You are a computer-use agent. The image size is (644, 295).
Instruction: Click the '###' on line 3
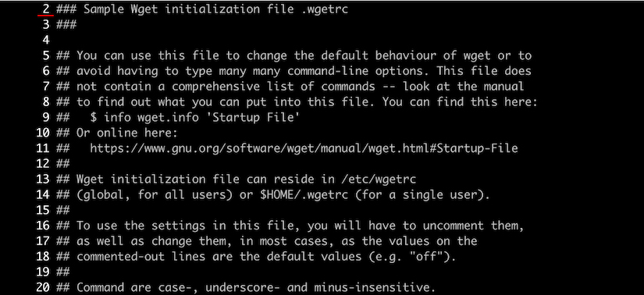(66, 25)
